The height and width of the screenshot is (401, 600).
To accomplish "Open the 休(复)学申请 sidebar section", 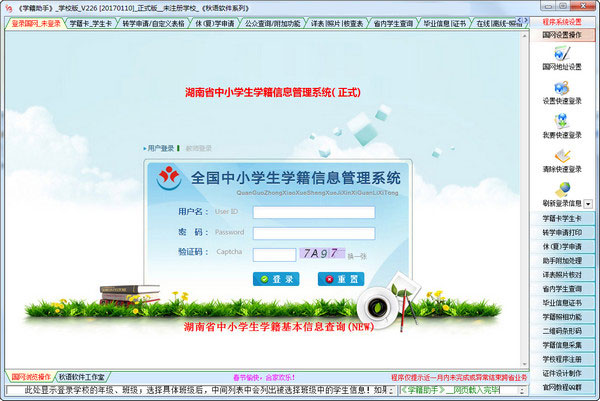I will tap(562, 247).
